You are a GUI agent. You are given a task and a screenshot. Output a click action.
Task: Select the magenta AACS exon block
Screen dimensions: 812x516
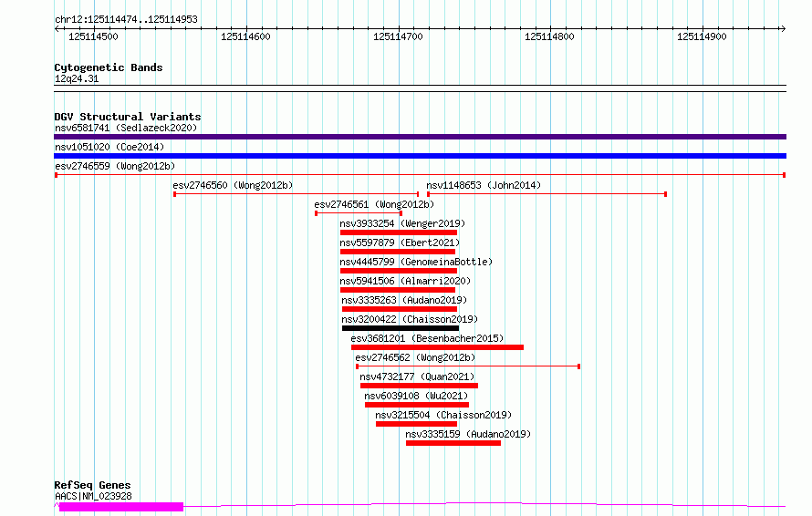(x=121, y=507)
